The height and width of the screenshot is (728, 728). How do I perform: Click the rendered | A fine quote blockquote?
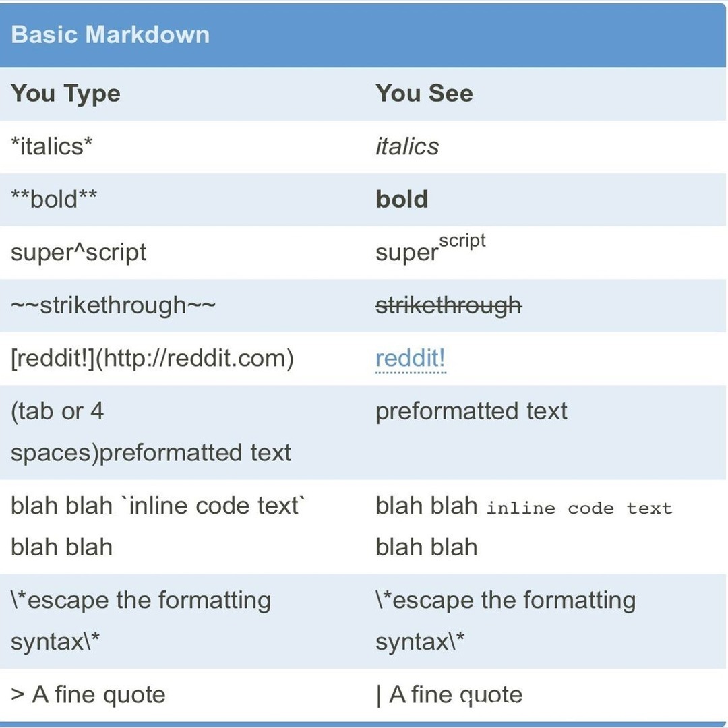(449, 695)
